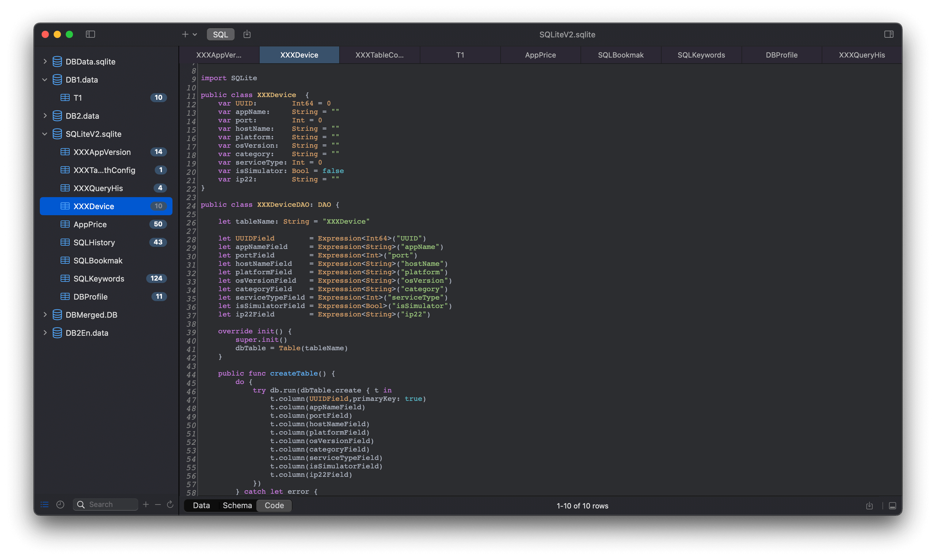Select the SQLHistory table in the sidebar
The image size is (936, 560).
pyautogui.click(x=94, y=243)
